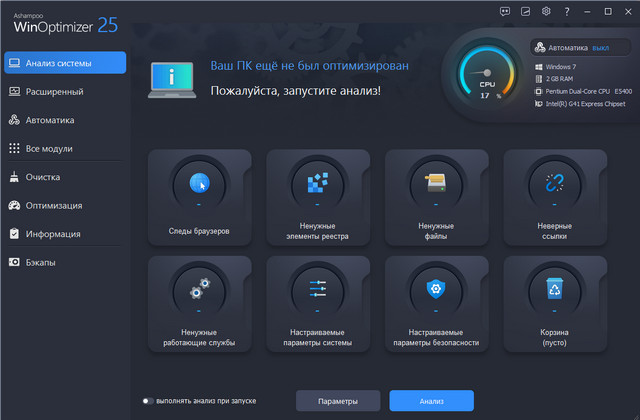Viewport: 640px width, 420px height.
Task: Click Настраиваемые параметры системы sliders icon
Action: click(x=318, y=289)
